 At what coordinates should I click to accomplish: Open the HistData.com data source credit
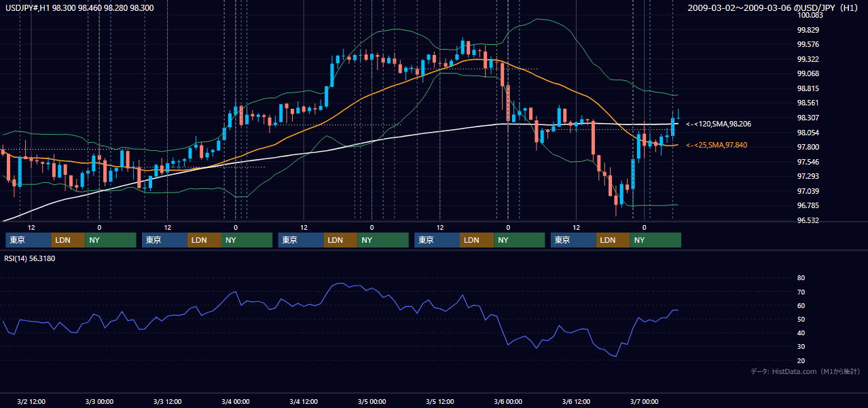click(806, 371)
